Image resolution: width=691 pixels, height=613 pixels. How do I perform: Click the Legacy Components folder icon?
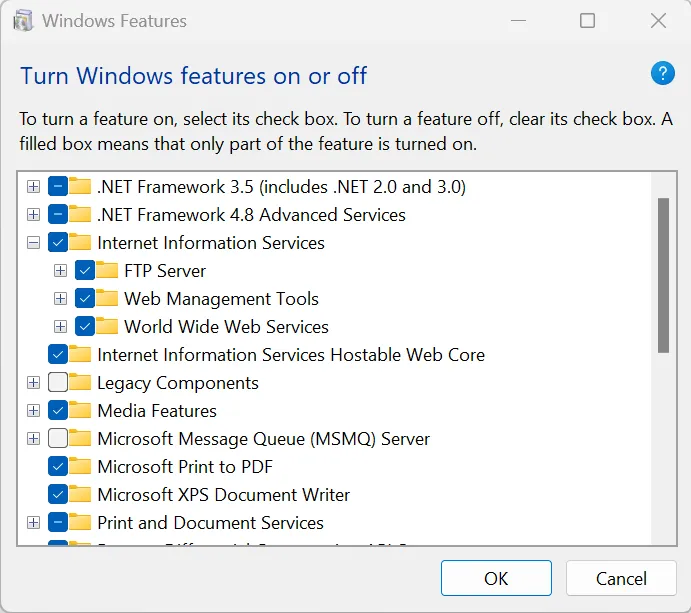pyautogui.click(x=79, y=383)
